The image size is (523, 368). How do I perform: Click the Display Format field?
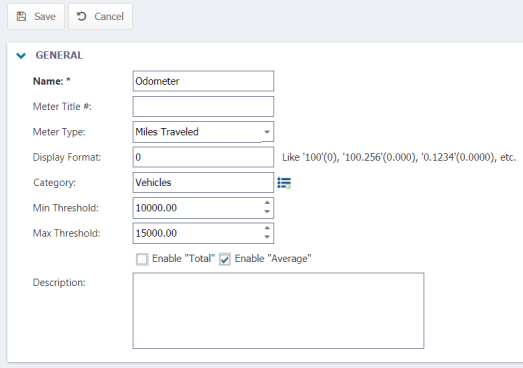[203, 157]
